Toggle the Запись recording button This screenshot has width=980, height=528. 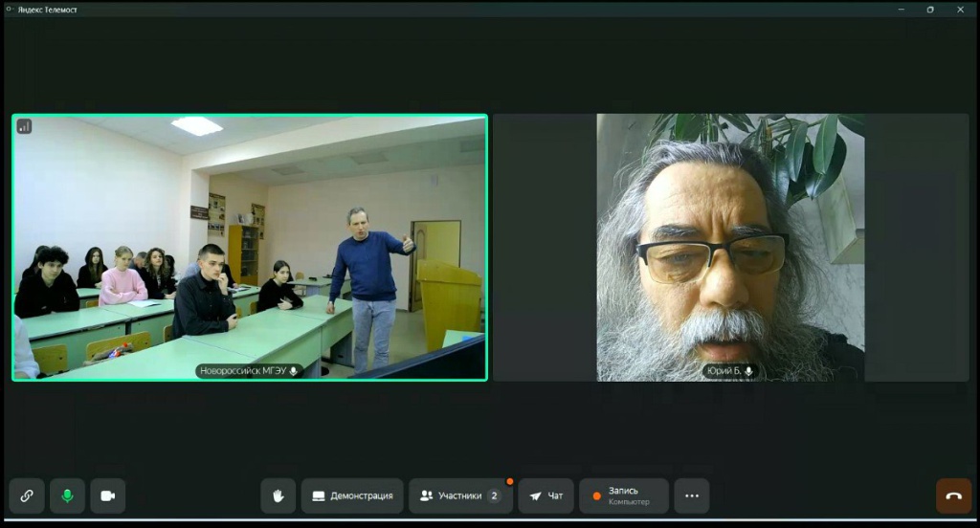point(622,495)
